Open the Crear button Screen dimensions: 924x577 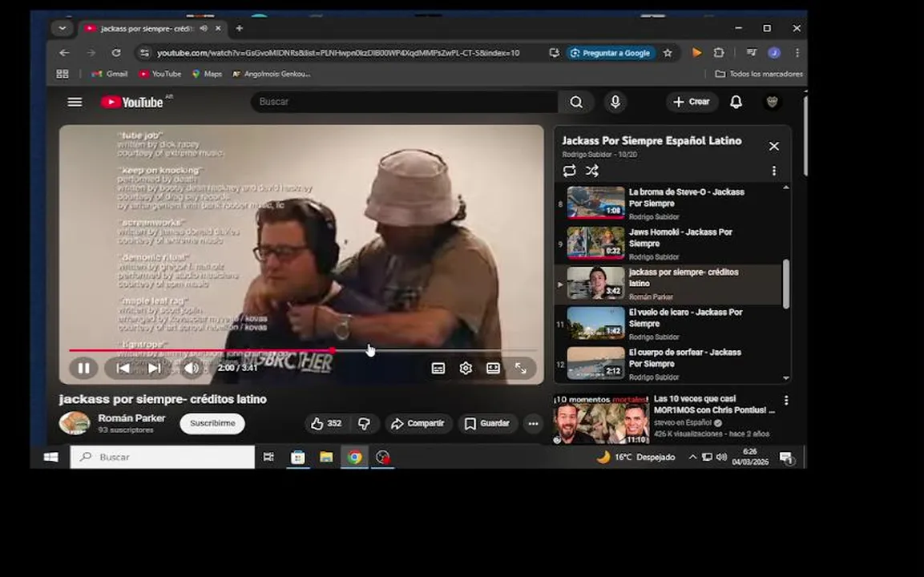coord(692,102)
